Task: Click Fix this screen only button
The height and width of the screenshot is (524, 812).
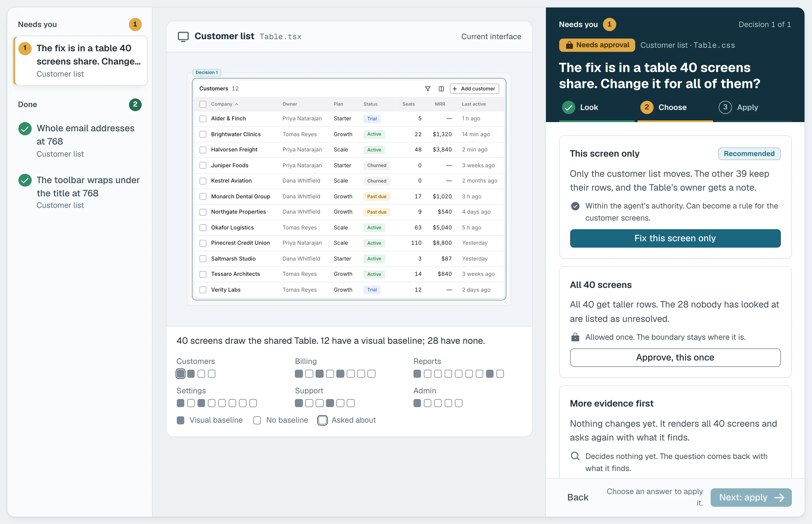Action: 675,238
